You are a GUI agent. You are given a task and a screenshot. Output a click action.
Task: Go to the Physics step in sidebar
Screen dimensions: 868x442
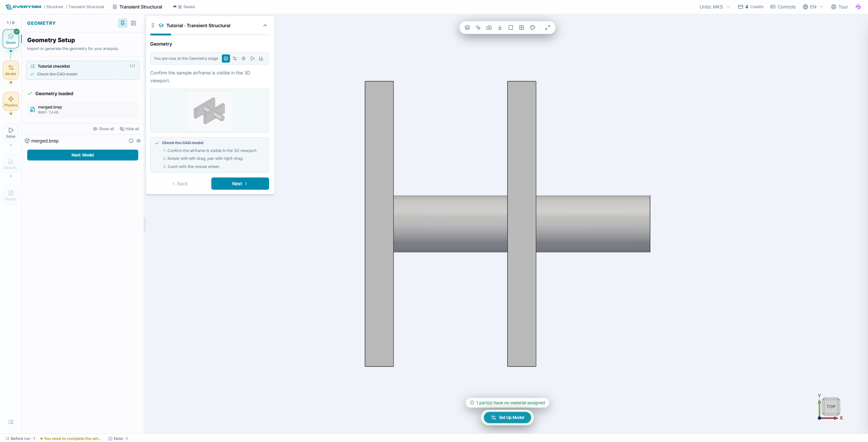click(11, 101)
